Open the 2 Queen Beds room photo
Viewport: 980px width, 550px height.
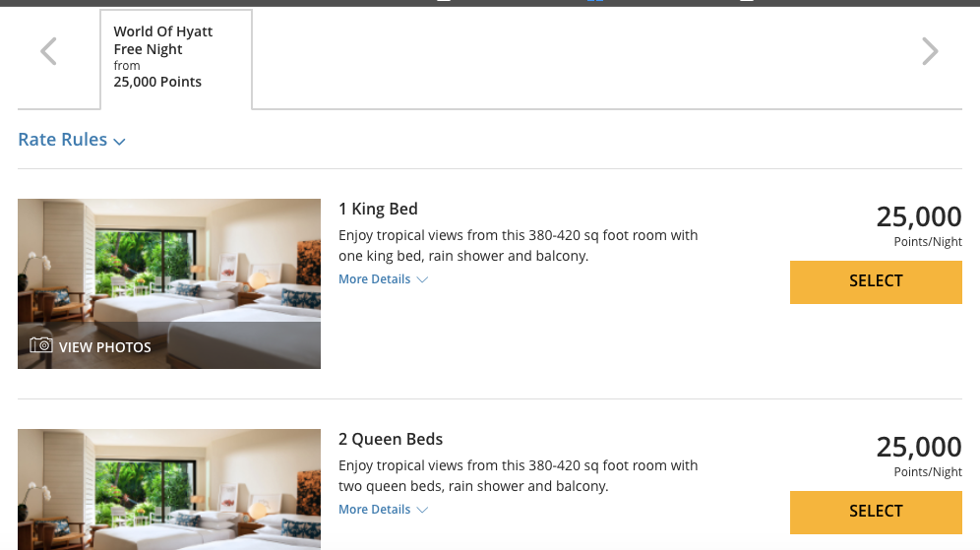click(x=169, y=489)
